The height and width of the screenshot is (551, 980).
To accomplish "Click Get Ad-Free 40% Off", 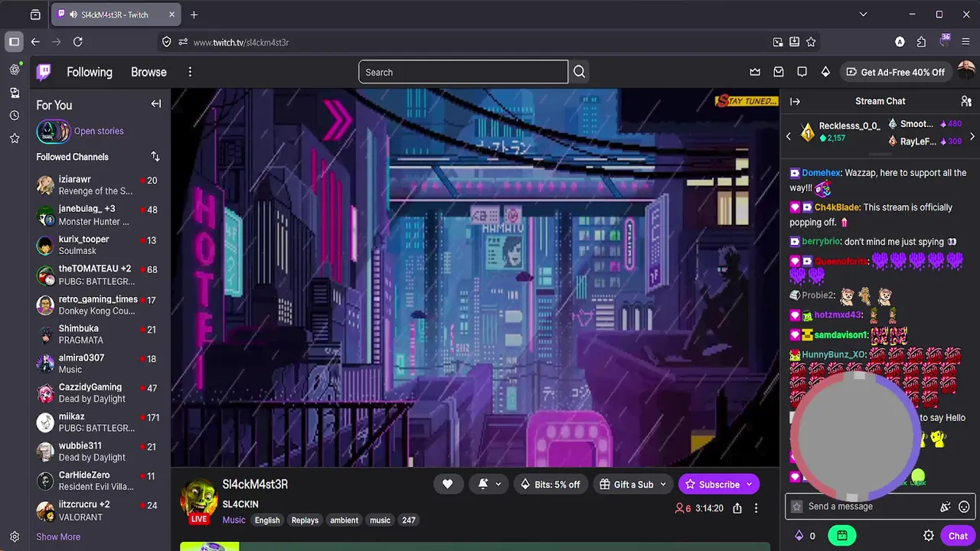I will coord(895,72).
